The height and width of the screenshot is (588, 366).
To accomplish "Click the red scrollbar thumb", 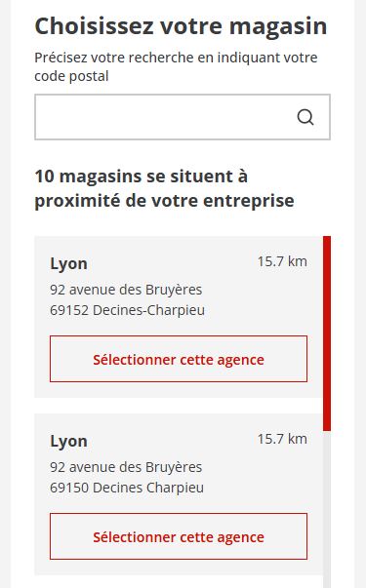I will (x=327, y=333).
